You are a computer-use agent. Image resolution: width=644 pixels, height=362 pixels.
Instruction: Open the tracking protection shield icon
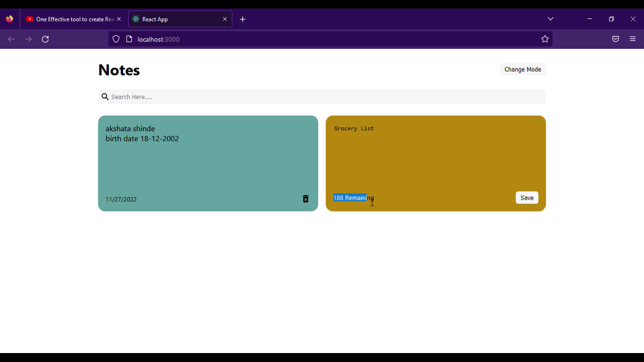click(x=116, y=39)
